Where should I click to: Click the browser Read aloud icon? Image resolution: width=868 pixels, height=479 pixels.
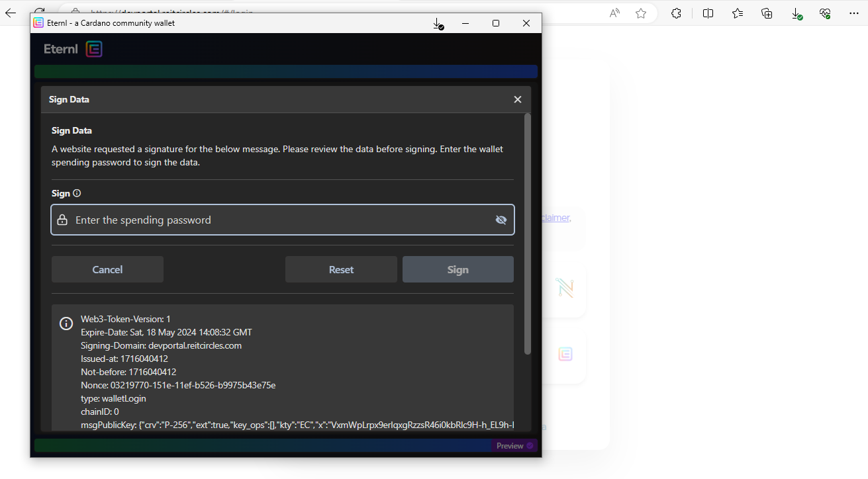[x=615, y=13]
